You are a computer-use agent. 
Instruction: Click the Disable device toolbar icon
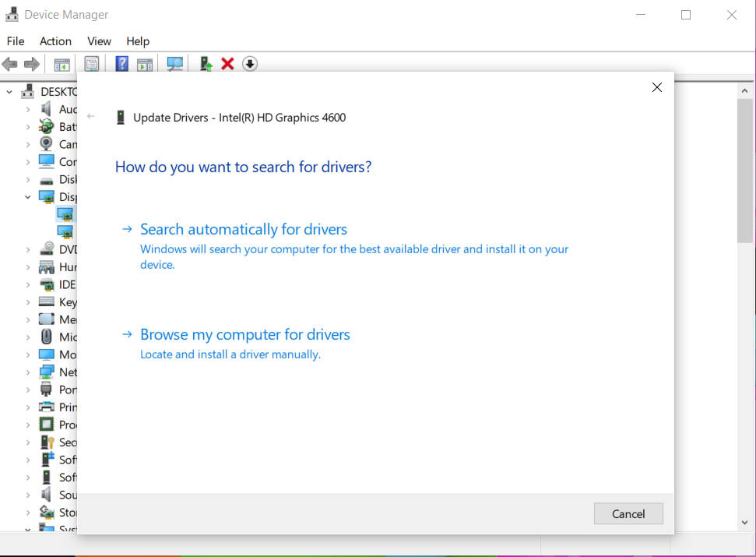pyautogui.click(x=249, y=64)
